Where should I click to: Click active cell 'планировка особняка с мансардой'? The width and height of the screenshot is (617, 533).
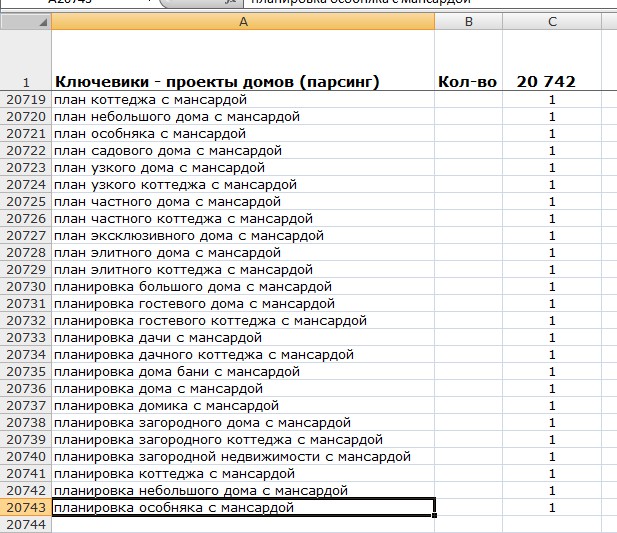click(243, 507)
